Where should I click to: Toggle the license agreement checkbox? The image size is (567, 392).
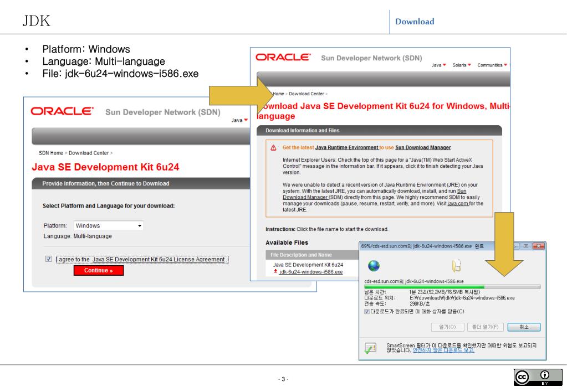tap(48, 259)
